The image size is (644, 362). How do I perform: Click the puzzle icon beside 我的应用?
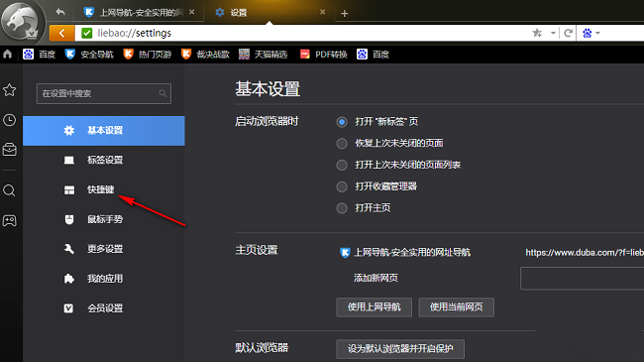(x=69, y=279)
